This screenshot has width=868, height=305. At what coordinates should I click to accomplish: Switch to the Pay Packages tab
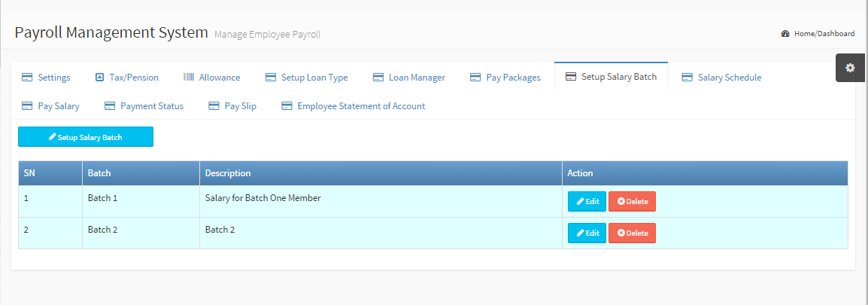tap(513, 78)
